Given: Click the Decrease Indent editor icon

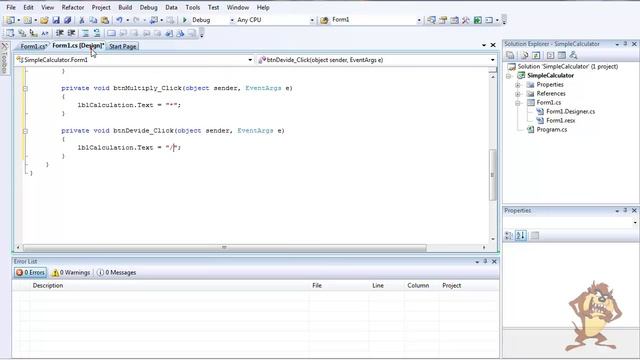Looking at the screenshot, I should pos(60,33).
